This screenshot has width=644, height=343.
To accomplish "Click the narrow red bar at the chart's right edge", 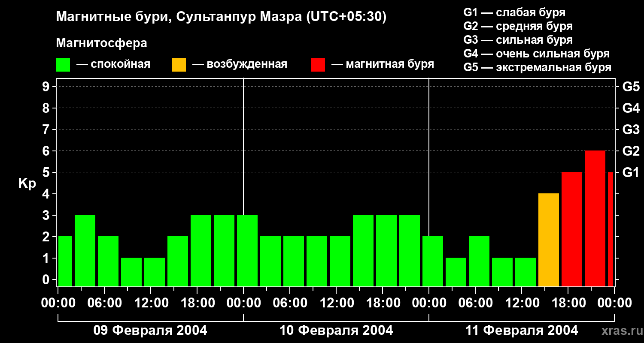I will [x=611, y=229].
